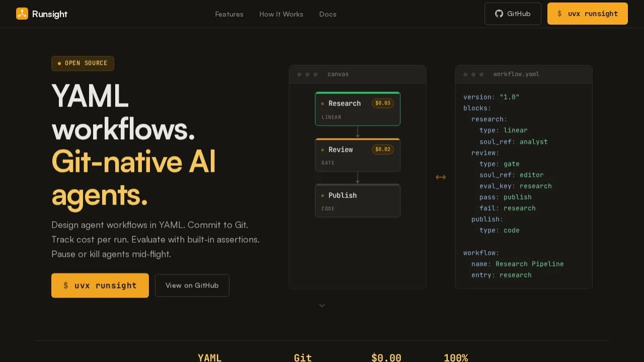Click the Publish block title

[x=343, y=196]
